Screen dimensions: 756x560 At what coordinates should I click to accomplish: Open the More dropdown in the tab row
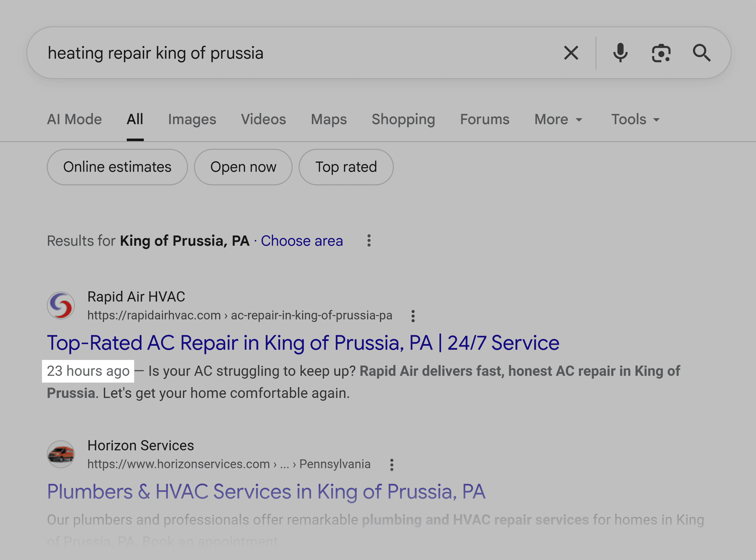tap(558, 119)
